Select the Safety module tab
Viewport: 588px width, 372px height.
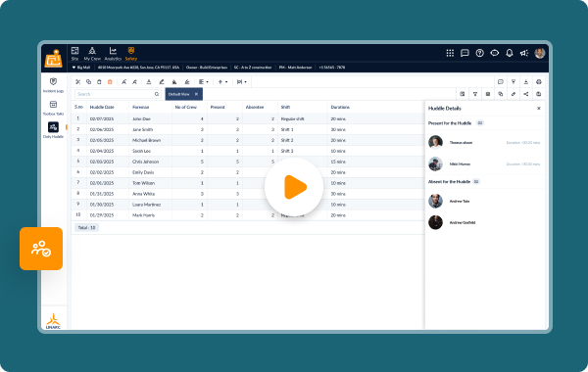point(131,54)
